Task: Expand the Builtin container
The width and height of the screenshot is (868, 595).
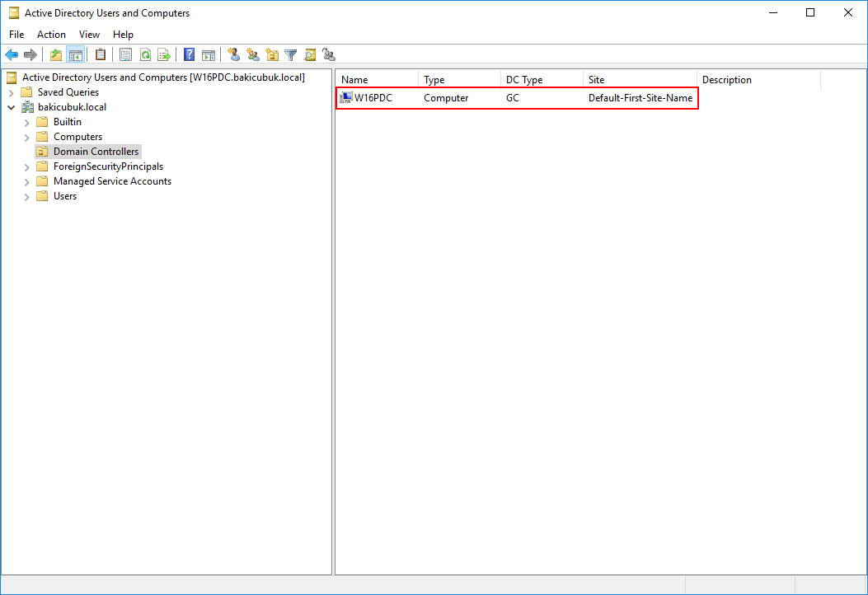Action: pos(26,122)
